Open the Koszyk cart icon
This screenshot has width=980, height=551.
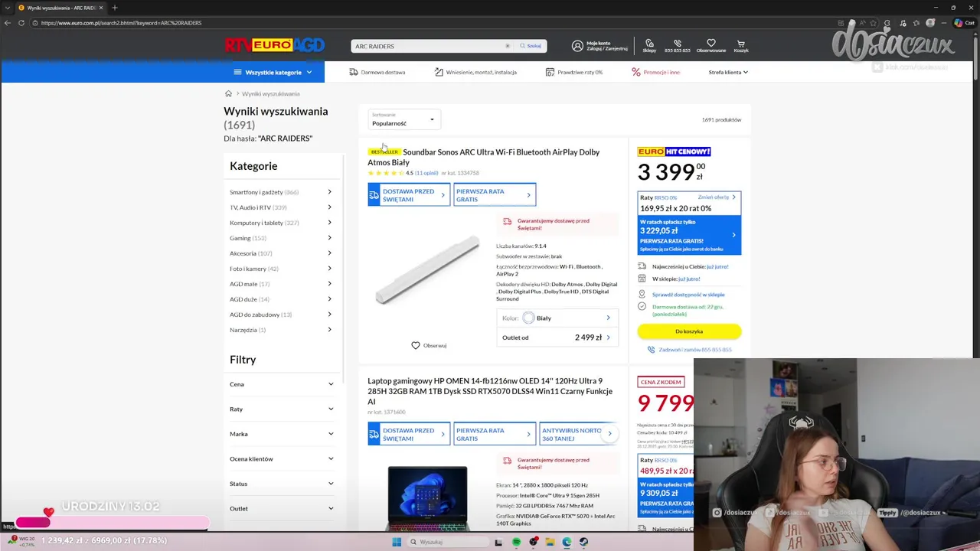coord(741,44)
